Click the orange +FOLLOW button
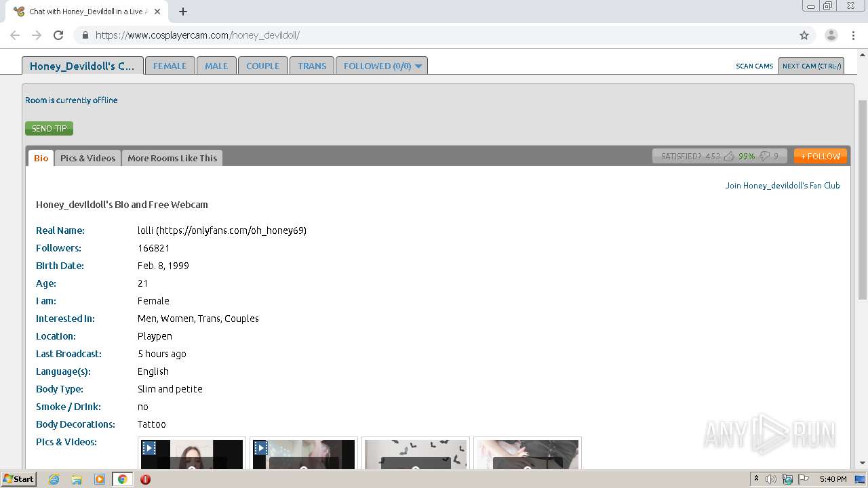The height and width of the screenshot is (488, 868). [821, 156]
